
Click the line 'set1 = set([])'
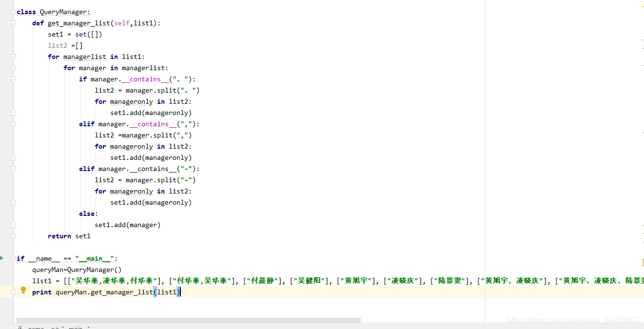pyautogui.click(x=75, y=34)
